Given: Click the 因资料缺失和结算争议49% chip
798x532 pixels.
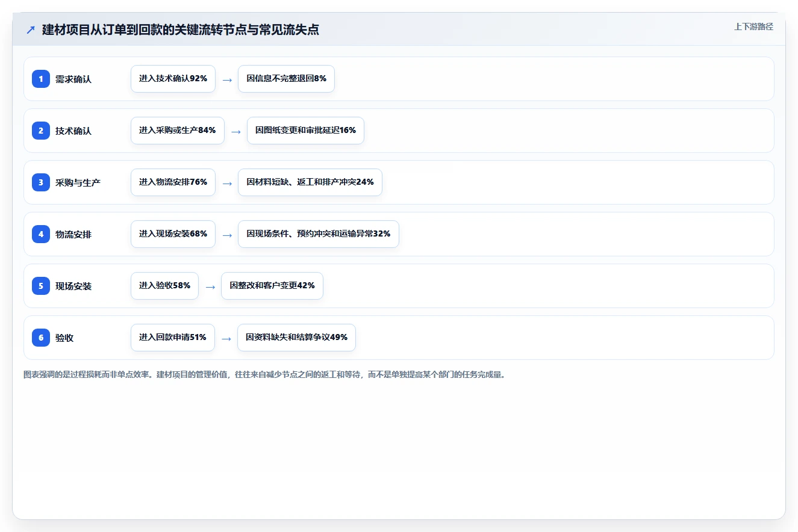Looking at the screenshot, I should click(297, 338).
